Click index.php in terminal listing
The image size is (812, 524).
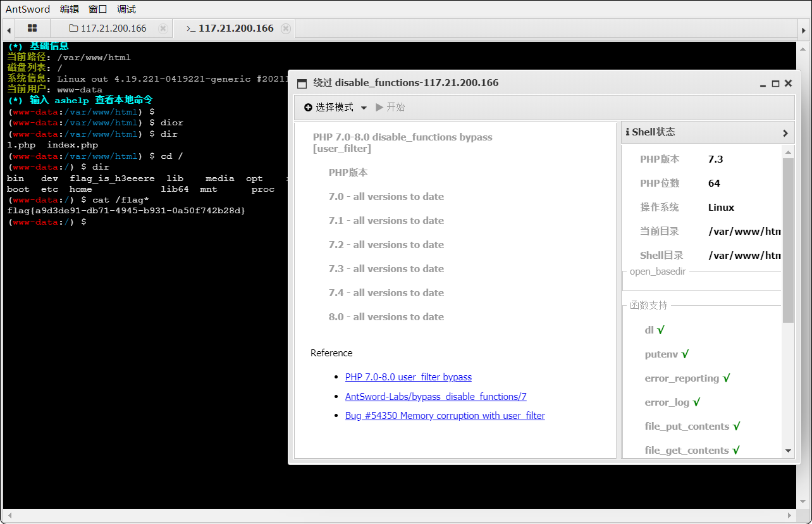(x=72, y=145)
